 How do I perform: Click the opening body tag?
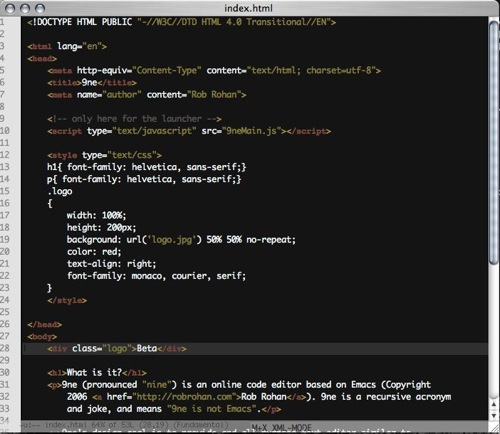tap(42, 337)
